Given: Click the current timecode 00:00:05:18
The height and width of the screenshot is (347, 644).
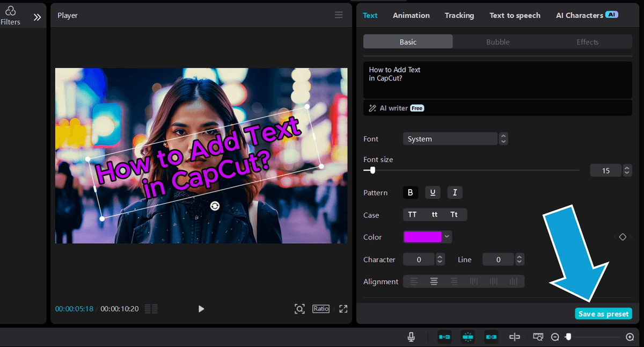Looking at the screenshot, I should pyautogui.click(x=74, y=309).
